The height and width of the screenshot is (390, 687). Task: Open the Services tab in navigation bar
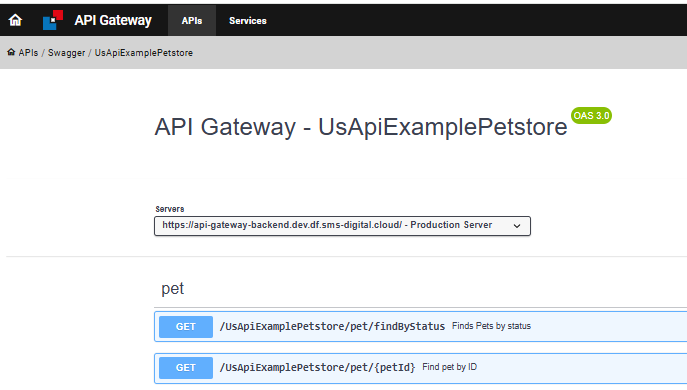tap(248, 21)
